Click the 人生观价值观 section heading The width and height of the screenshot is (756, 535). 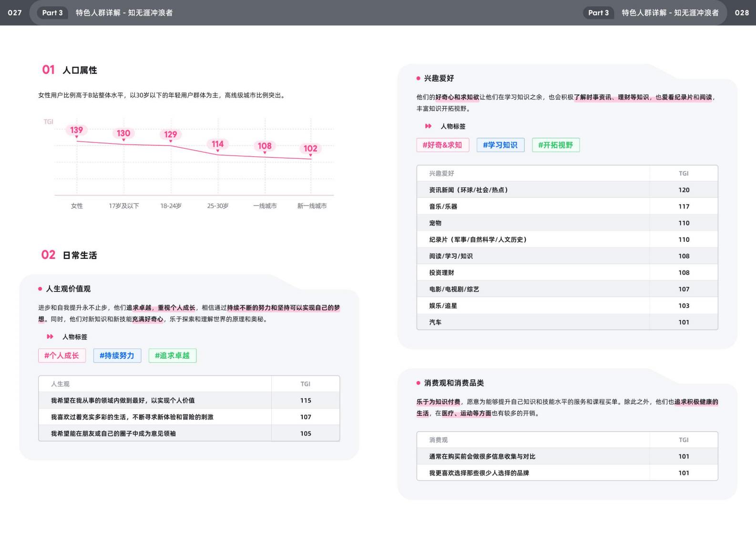(x=64, y=289)
